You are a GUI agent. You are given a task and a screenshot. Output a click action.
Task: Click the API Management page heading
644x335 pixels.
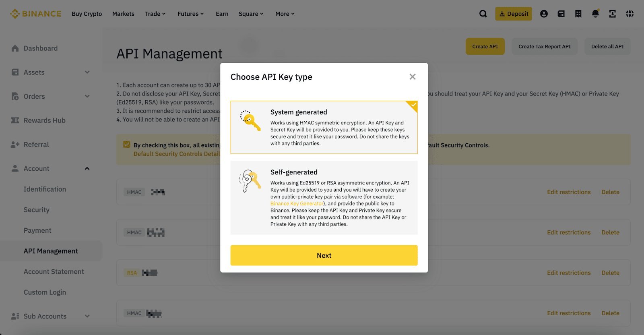[169, 54]
